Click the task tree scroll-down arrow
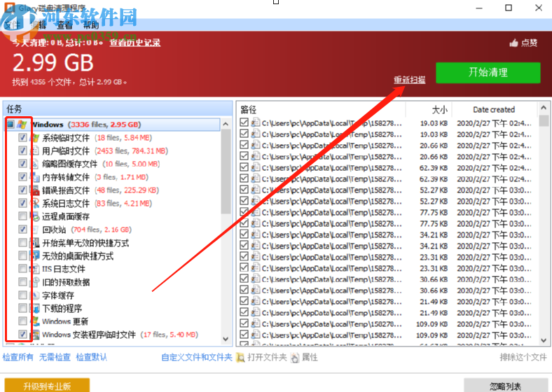The width and height of the screenshot is (552, 392). [x=226, y=339]
